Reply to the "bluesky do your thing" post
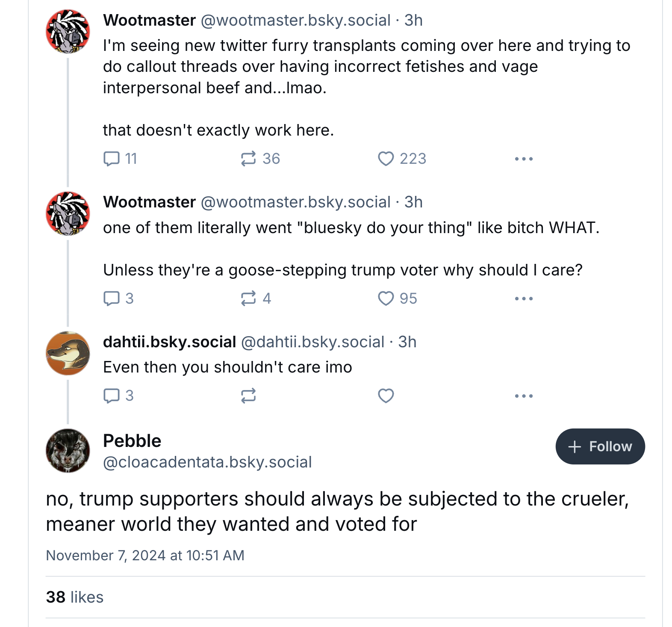 pos(112,298)
